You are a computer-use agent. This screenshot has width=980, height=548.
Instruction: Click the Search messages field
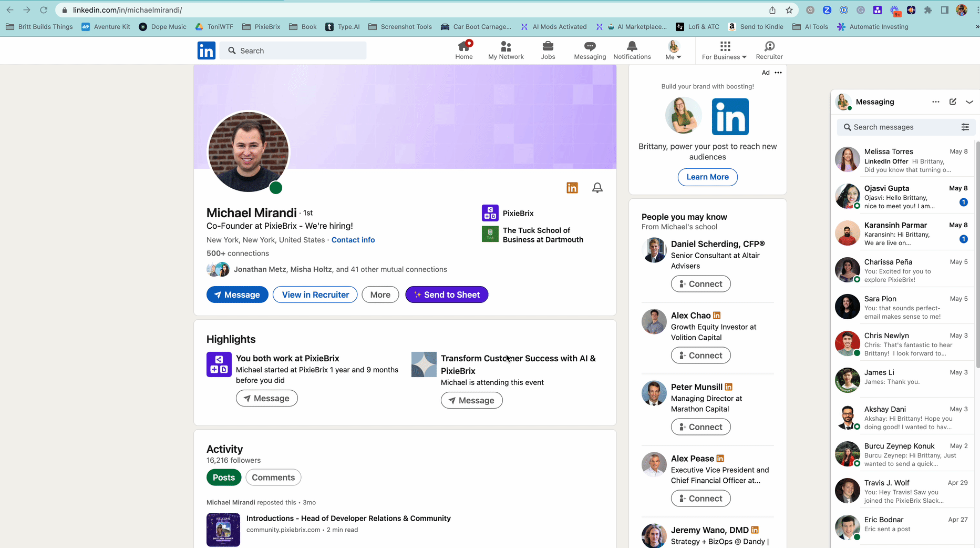906,127
